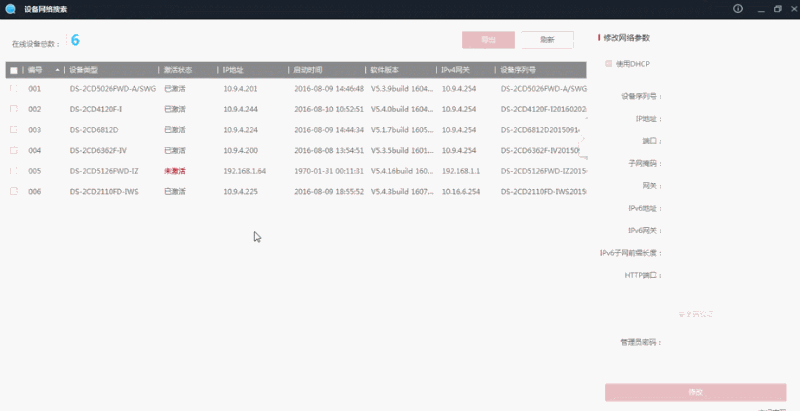Click IP address 10.9.4.244
800x411 pixels.
pyautogui.click(x=240, y=109)
